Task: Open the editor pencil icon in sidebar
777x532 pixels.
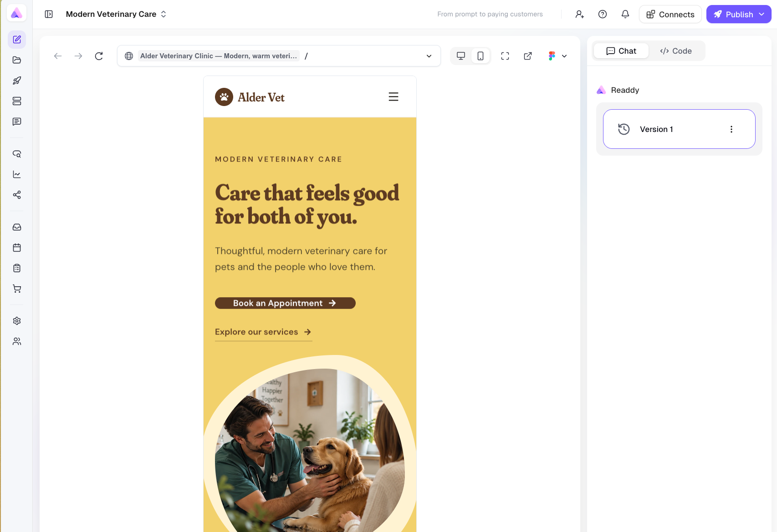Action: click(17, 40)
